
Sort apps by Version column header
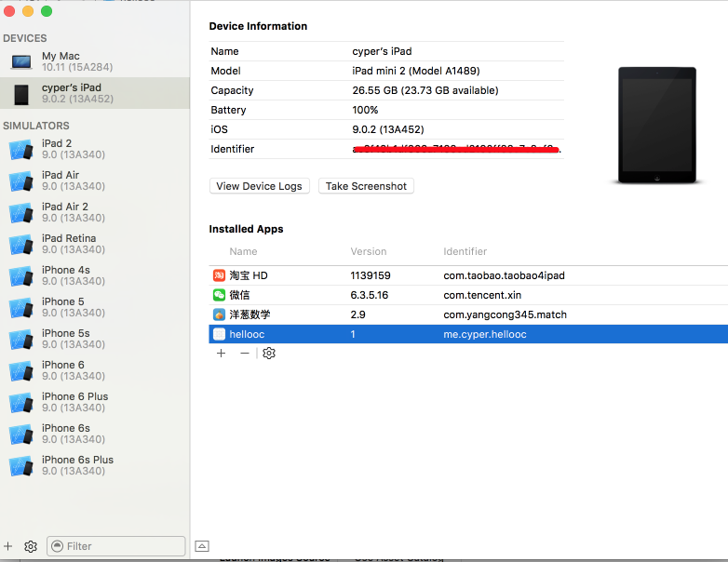[368, 251]
